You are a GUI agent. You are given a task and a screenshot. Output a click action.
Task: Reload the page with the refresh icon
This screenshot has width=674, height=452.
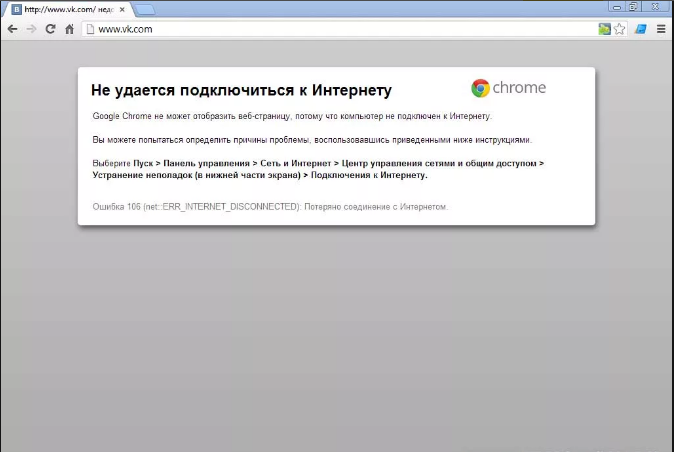pyautogui.click(x=50, y=29)
